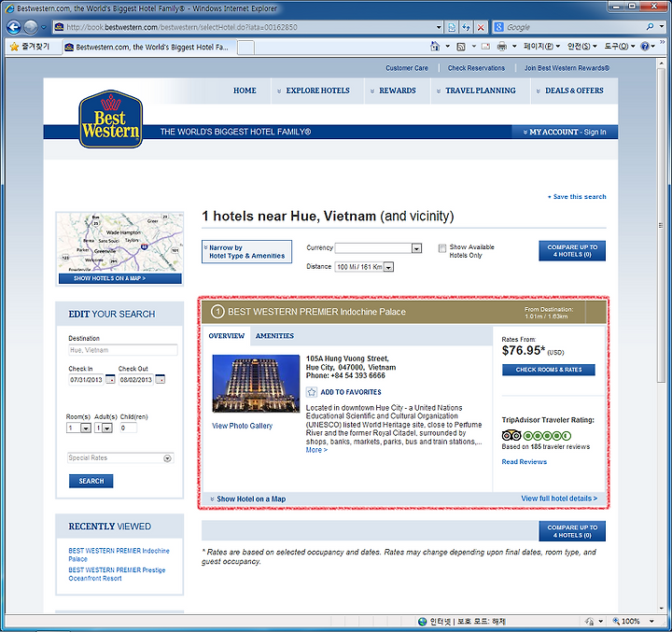This screenshot has height=632, width=672.
Task: Click the Check In date field
Action: point(86,379)
